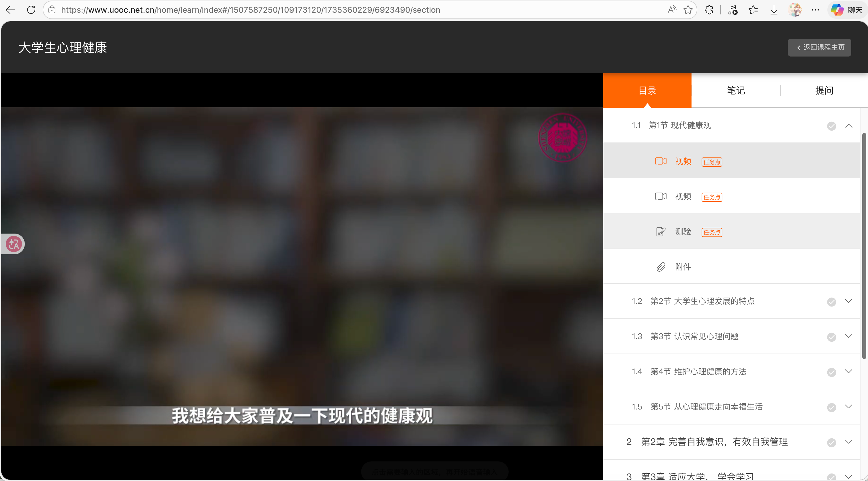Click the text 第5节 从心理健康走向幸福生活

[707, 407]
